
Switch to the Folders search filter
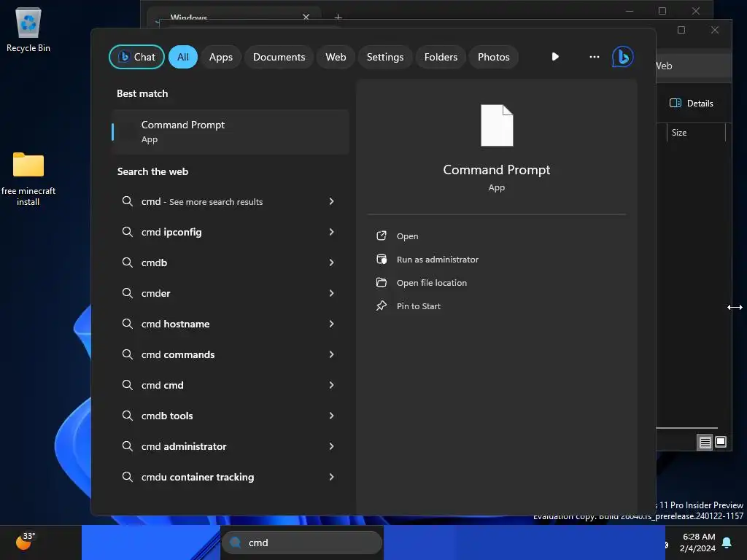pos(441,57)
